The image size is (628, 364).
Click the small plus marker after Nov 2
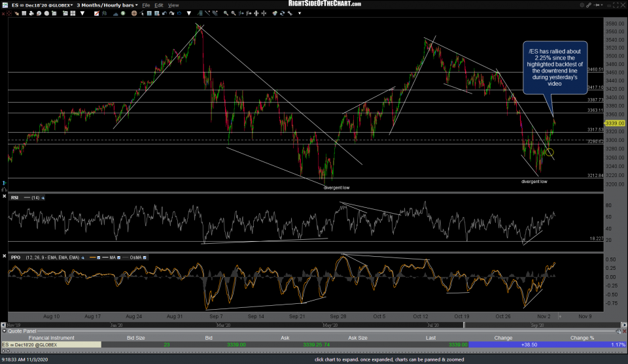[560, 316]
